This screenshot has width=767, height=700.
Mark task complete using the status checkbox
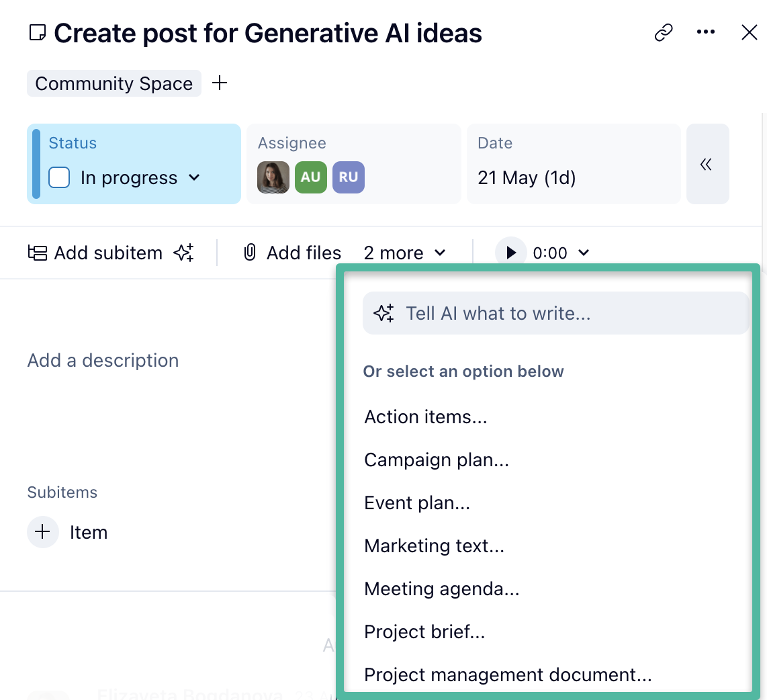pyautogui.click(x=59, y=177)
